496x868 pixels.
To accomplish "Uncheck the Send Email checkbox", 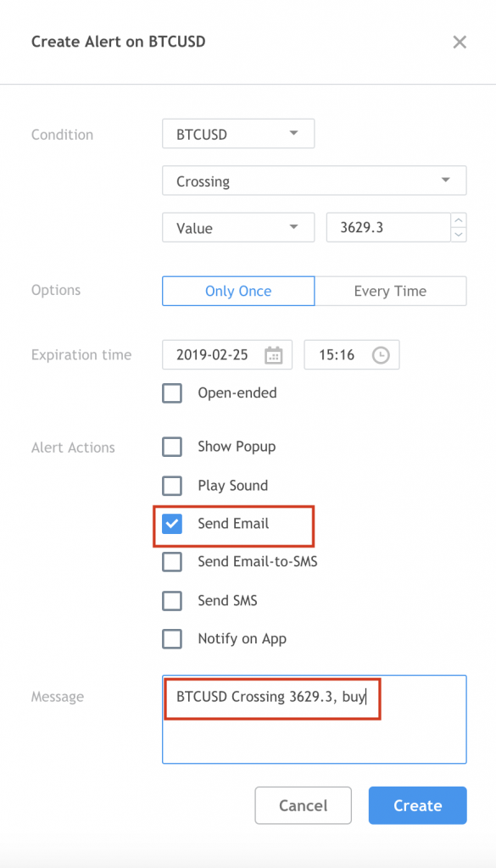I will [x=172, y=524].
